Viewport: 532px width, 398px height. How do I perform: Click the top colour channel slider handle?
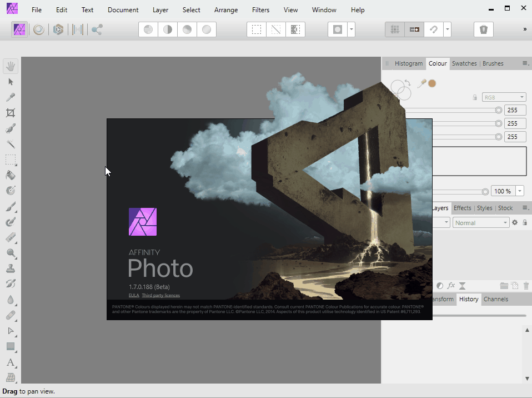499,110
